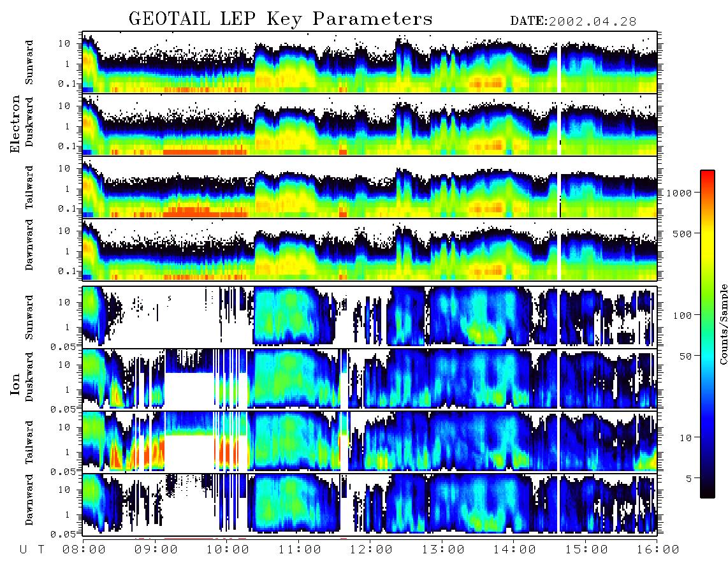Click the Electron "Dawnward" axis label

[29, 245]
